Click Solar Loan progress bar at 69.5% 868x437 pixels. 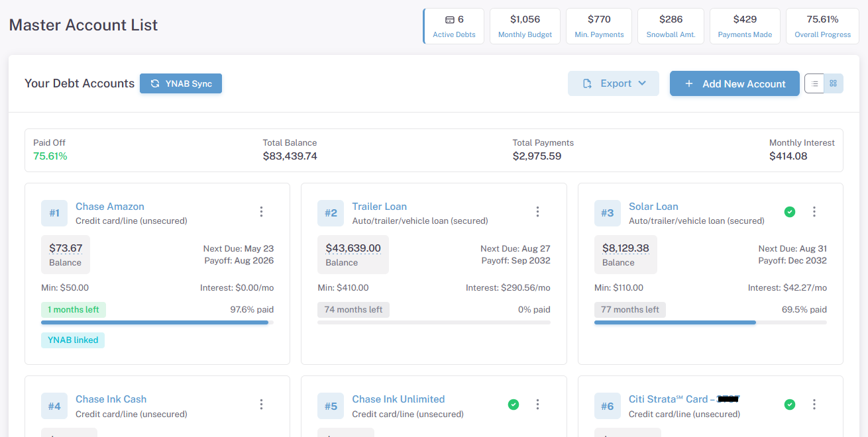[x=710, y=322]
